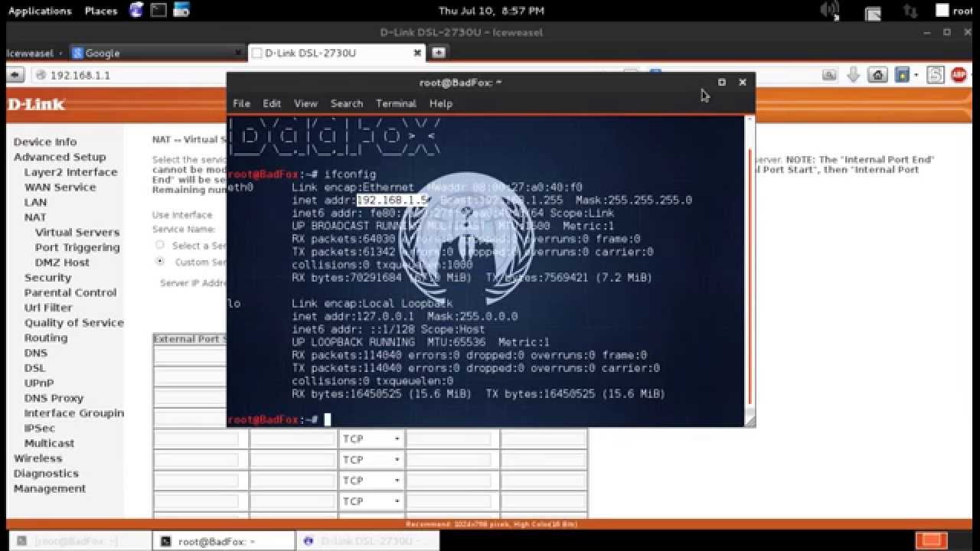Open the fourth visible TCP protocol dropdown
The image size is (980, 551).
point(372,500)
